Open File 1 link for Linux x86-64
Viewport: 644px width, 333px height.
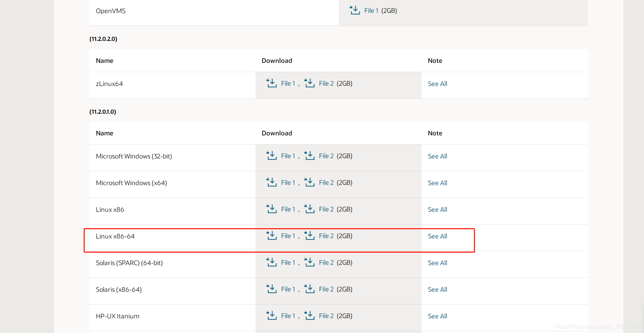coord(288,236)
